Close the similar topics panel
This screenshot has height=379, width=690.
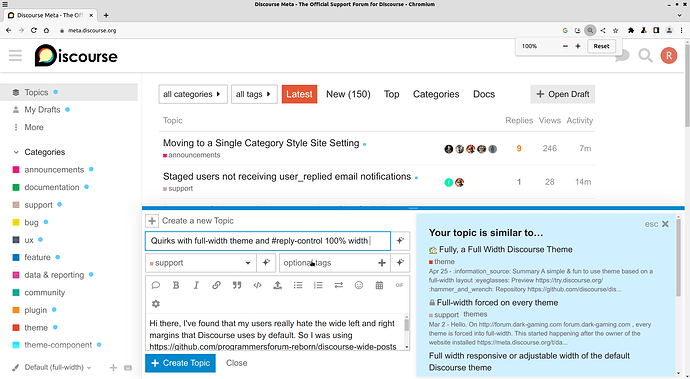665,224
